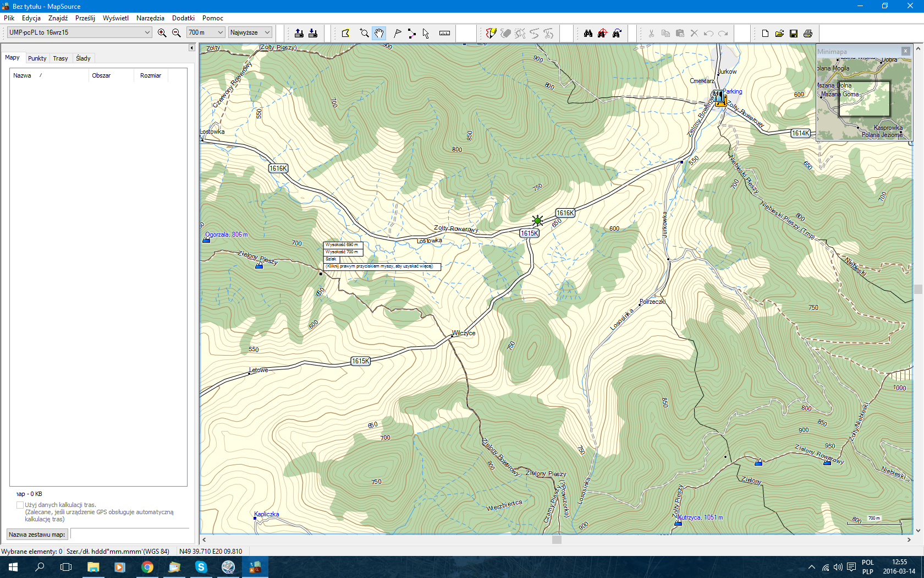Close the Minimapa overlay
The image size is (924, 578).
click(x=905, y=51)
